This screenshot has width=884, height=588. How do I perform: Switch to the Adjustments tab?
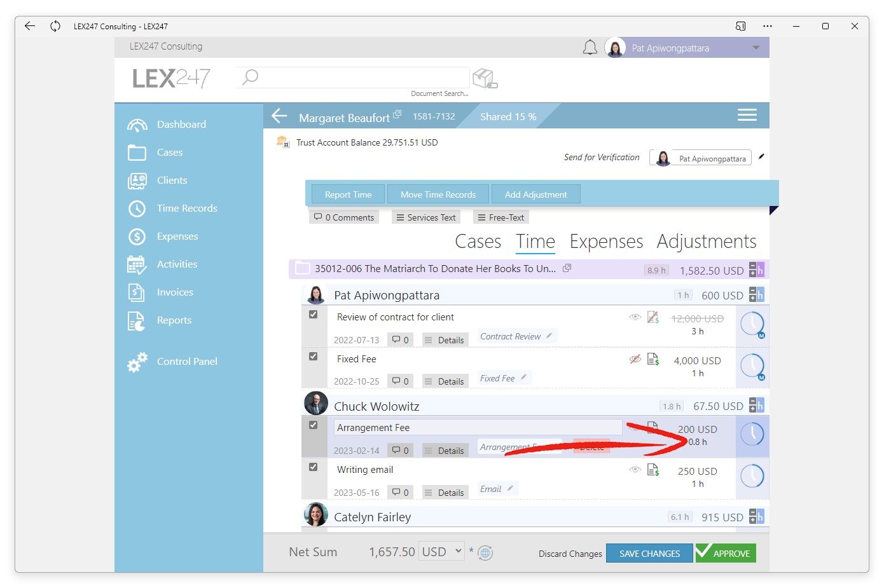click(x=707, y=242)
